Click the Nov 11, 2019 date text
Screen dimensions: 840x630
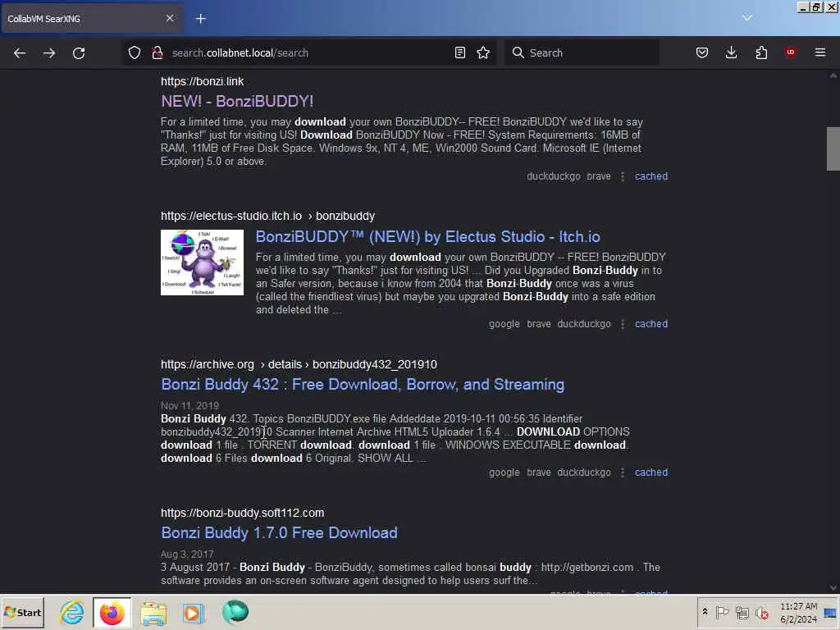point(189,405)
